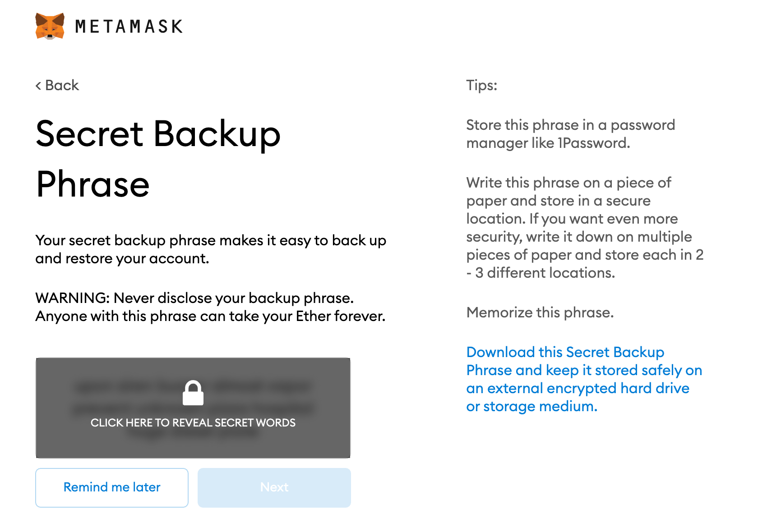
Task: Click the write phrase on paper tip
Action: point(585,228)
